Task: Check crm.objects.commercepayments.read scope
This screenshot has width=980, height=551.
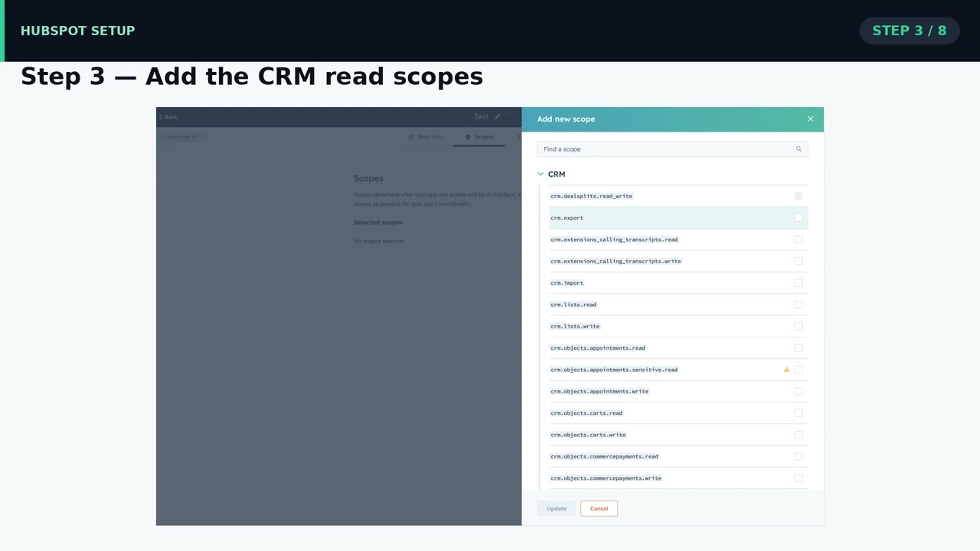Action: 799,457
